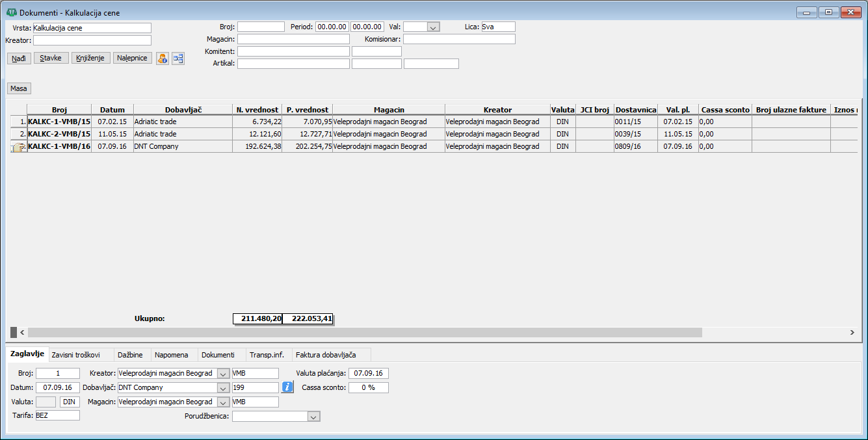This screenshot has width=868, height=440.
Task: Click the Magacin filter input field
Action: (x=293, y=39)
